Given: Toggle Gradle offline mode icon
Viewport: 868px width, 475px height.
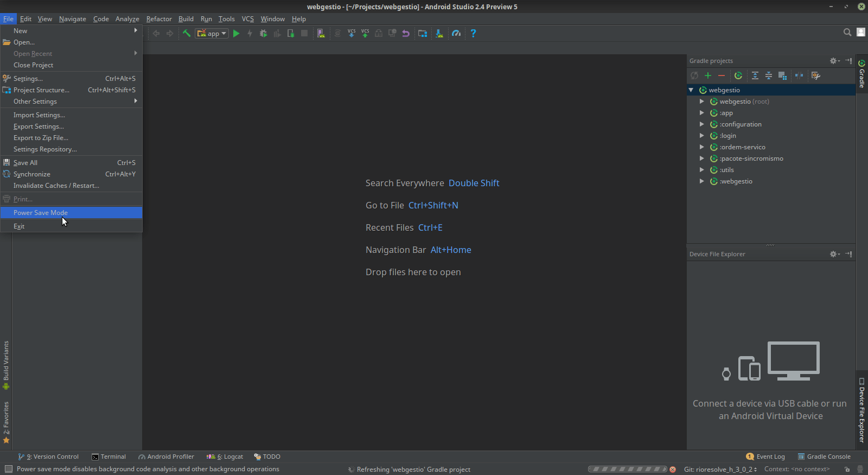Looking at the screenshot, I should click(x=799, y=75).
